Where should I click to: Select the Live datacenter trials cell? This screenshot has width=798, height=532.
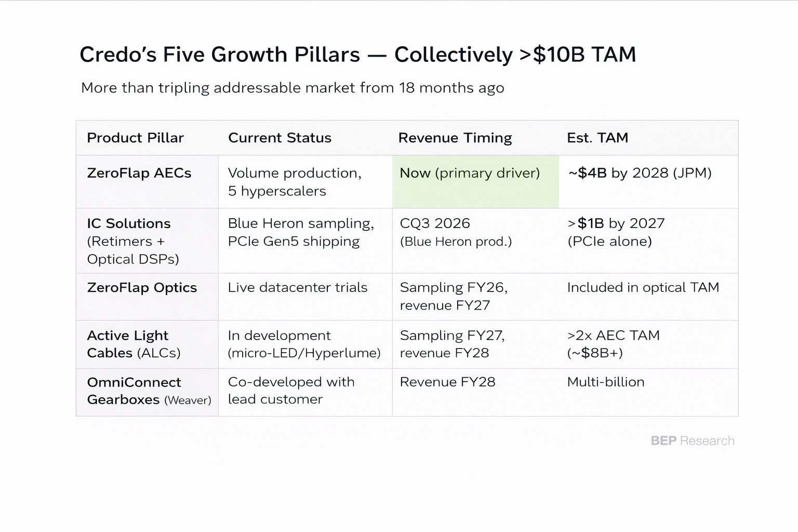coord(298,287)
